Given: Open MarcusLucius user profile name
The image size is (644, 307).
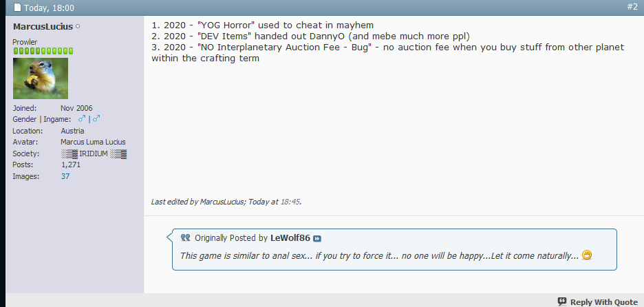Looking at the screenshot, I should pos(43,26).
